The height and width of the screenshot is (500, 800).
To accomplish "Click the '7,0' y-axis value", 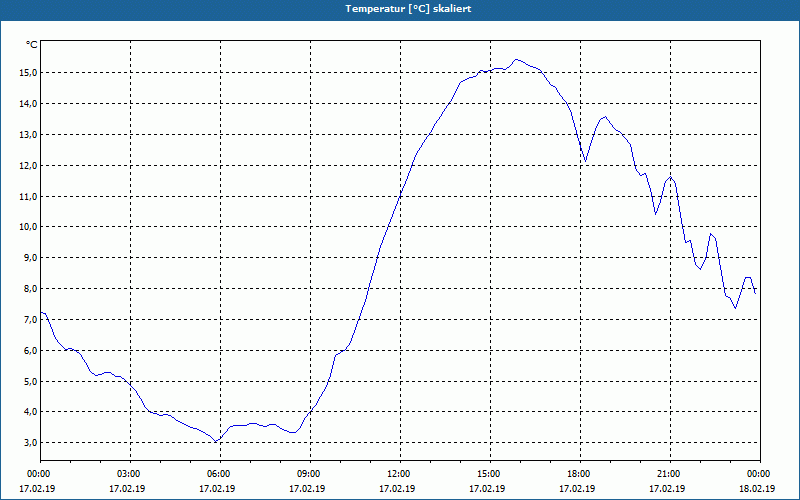I will coord(31,319).
